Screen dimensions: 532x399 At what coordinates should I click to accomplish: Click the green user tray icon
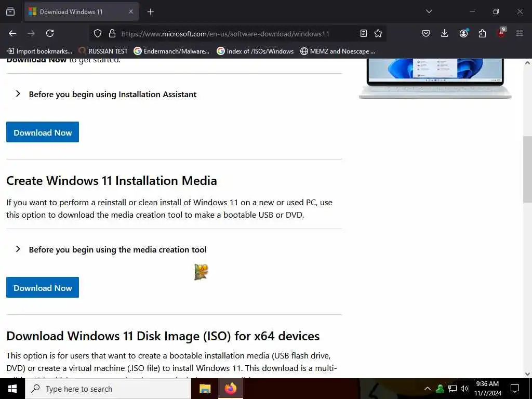(440, 389)
